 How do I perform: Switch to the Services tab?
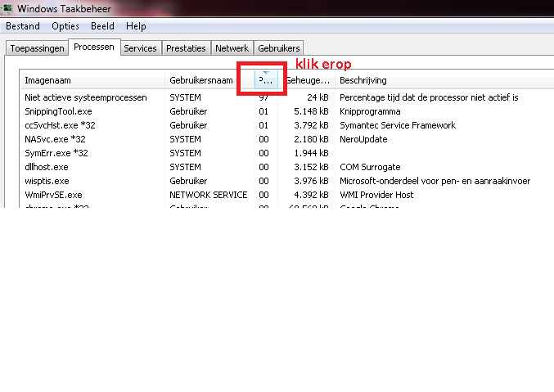pyautogui.click(x=140, y=48)
